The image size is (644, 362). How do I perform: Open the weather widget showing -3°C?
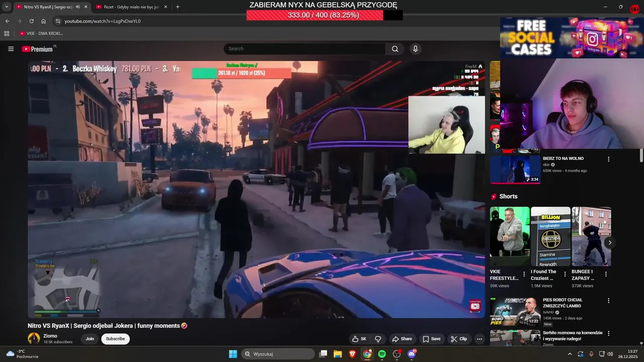coord(23,354)
